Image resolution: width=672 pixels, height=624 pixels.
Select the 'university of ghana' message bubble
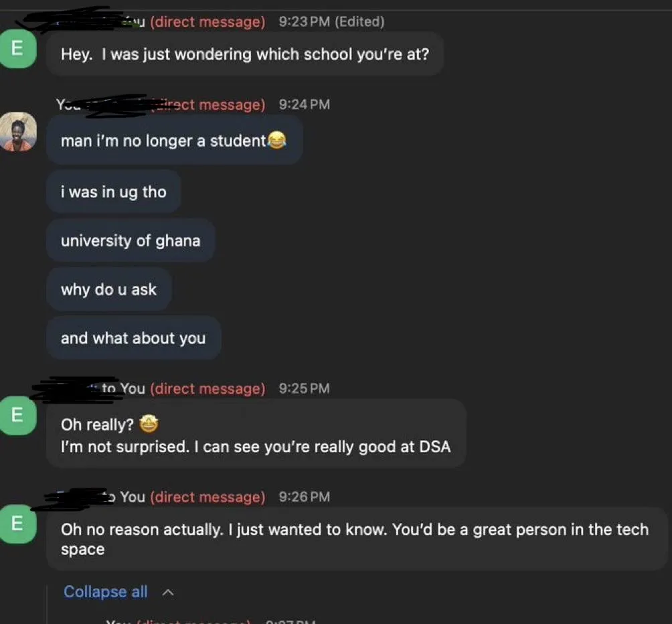point(131,240)
